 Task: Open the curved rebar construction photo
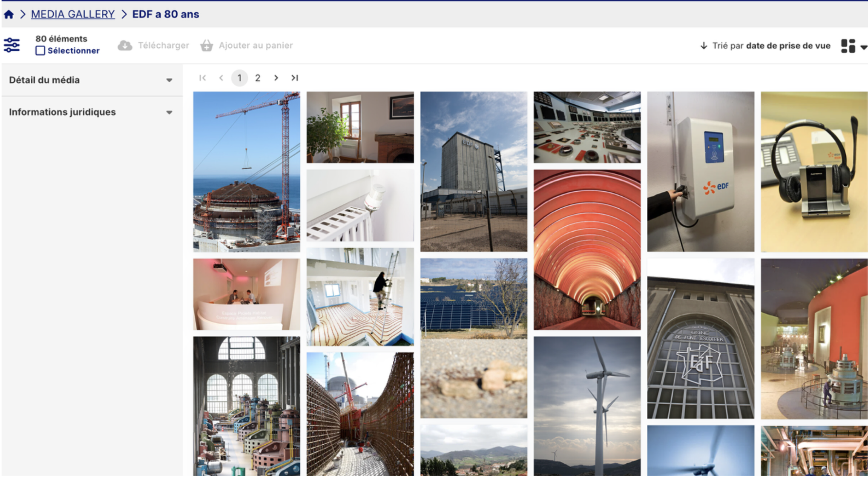[360, 414]
